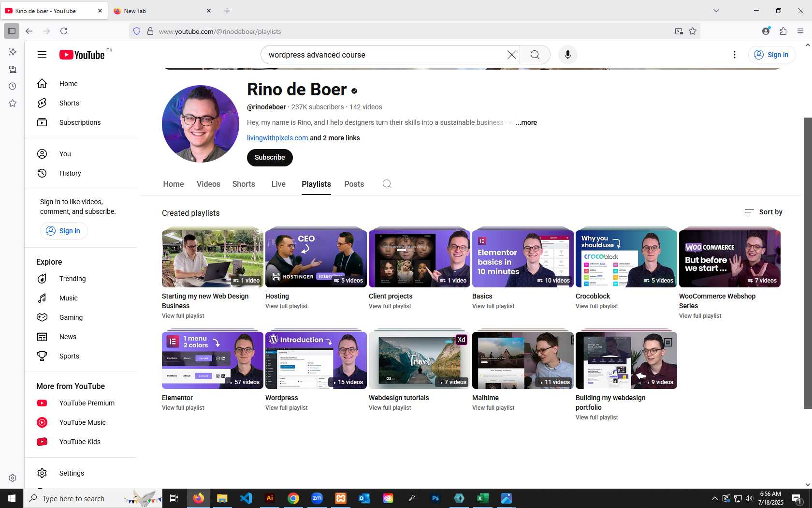Screen dimensions: 812x508
Task: Switch to Videos tab
Action: click(208, 184)
